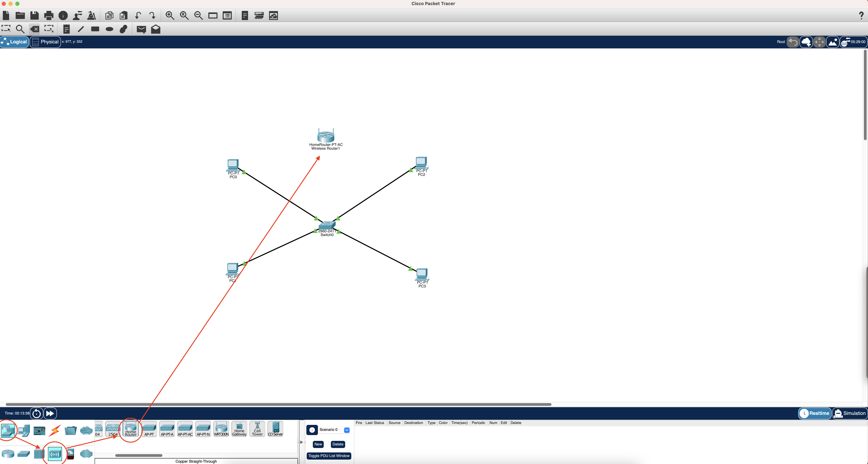Click Fast Forward Time button
This screenshot has width=868, height=464.
[50, 413]
